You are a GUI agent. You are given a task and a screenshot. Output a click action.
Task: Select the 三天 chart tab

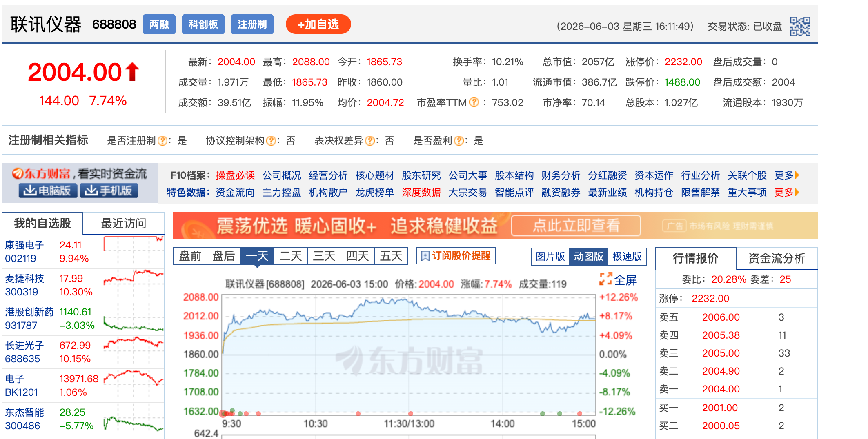(x=324, y=256)
